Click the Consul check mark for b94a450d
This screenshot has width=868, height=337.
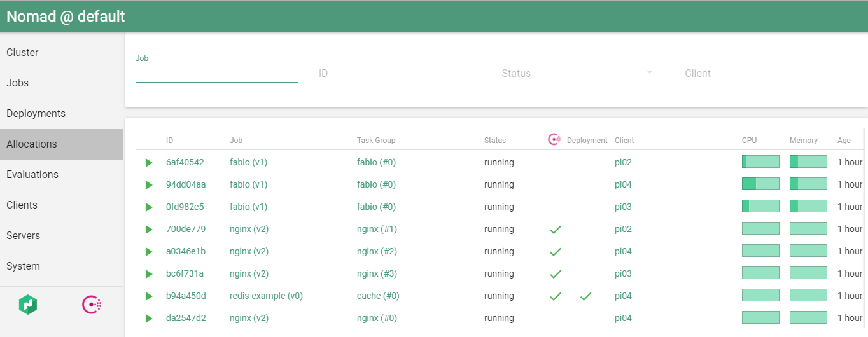click(556, 296)
